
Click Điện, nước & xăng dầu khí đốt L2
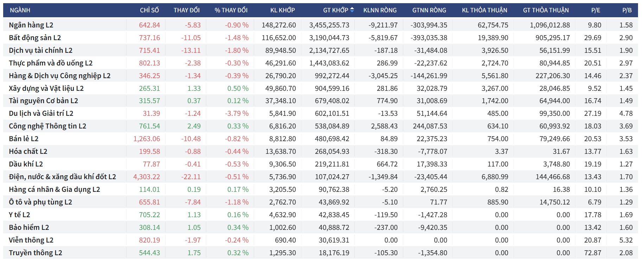point(62,177)
